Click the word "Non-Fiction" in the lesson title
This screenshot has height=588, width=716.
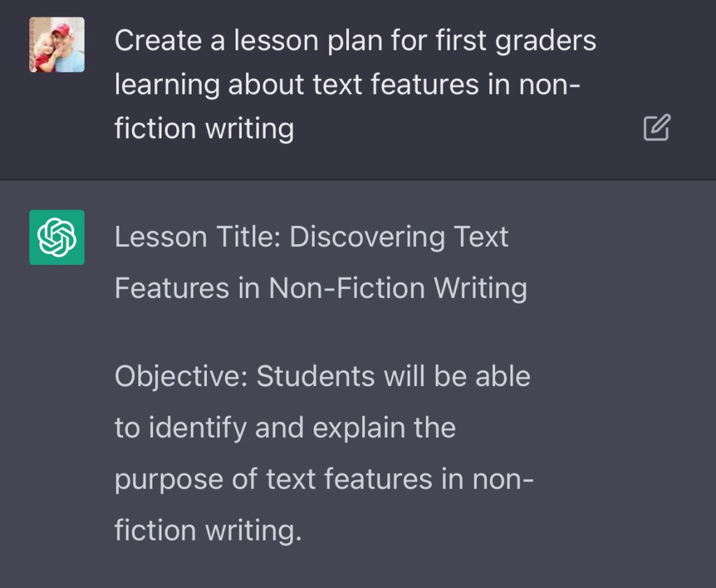coord(347,288)
